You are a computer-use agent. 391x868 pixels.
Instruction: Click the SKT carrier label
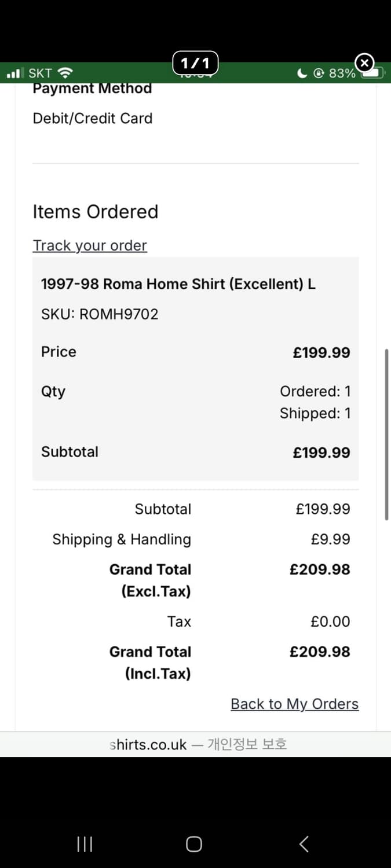point(40,73)
